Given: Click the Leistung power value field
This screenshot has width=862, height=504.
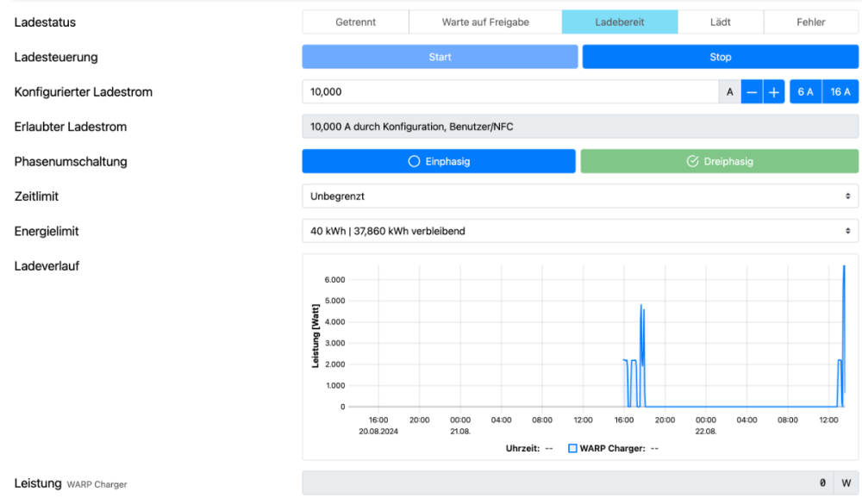Looking at the screenshot, I should (x=569, y=483).
